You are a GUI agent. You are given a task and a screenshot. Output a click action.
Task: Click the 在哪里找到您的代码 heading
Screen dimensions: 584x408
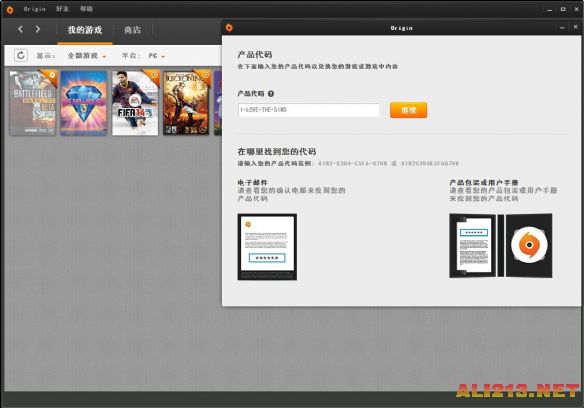pos(277,152)
